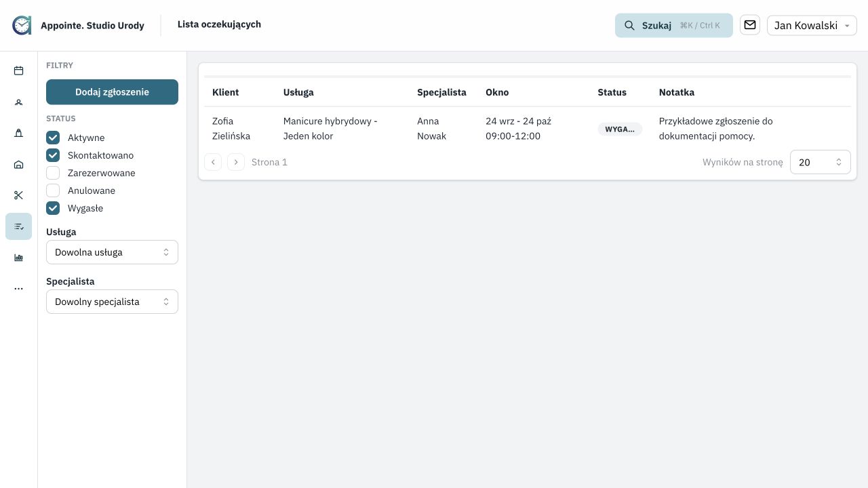868x488 pixels.
Task: Go to the next results page
Action: 236,162
